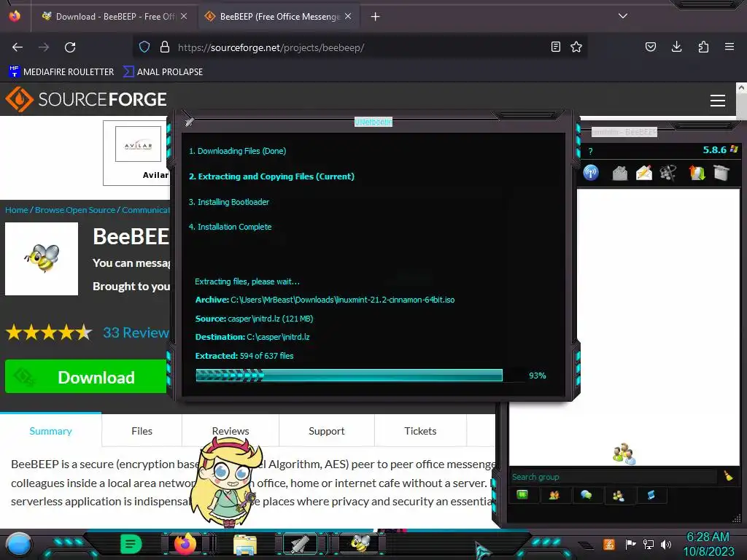Select the green monitor tab in BeeBEEP
Image resolution: width=747 pixels, height=560 pixels.
[x=522, y=495]
